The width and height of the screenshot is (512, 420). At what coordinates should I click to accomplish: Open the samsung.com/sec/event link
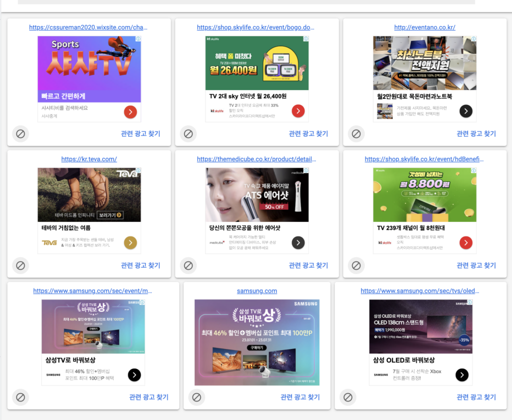(x=92, y=290)
